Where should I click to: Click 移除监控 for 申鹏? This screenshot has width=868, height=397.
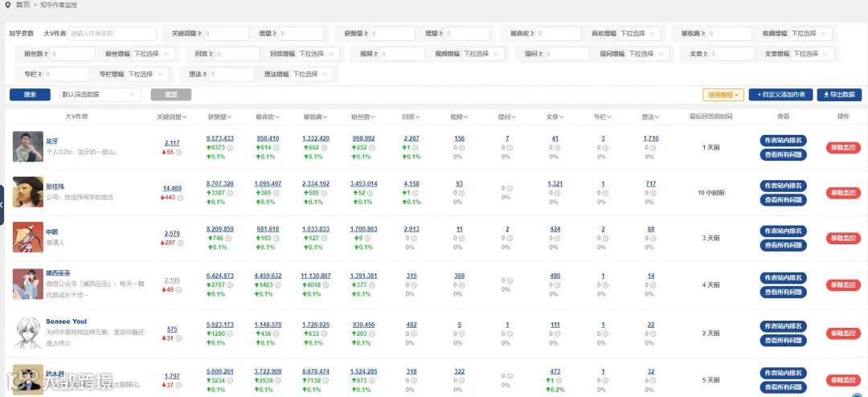click(843, 238)
